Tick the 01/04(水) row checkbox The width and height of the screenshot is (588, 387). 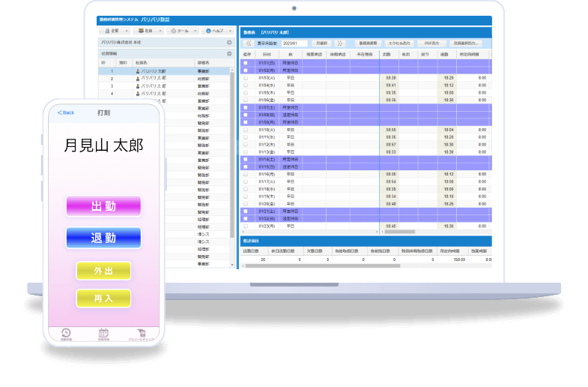pyautogui.click(x=246, y=85)
